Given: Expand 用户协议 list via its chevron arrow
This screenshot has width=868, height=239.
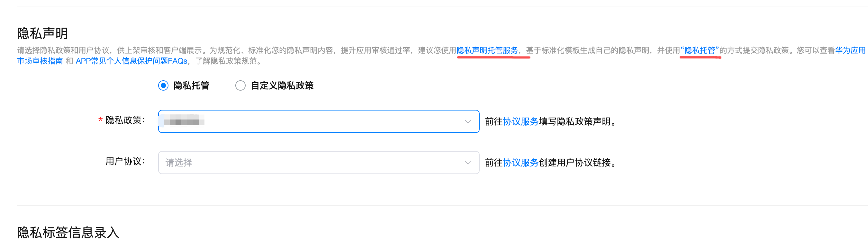Looking at the screenshot, I should [x=468, y=163].
